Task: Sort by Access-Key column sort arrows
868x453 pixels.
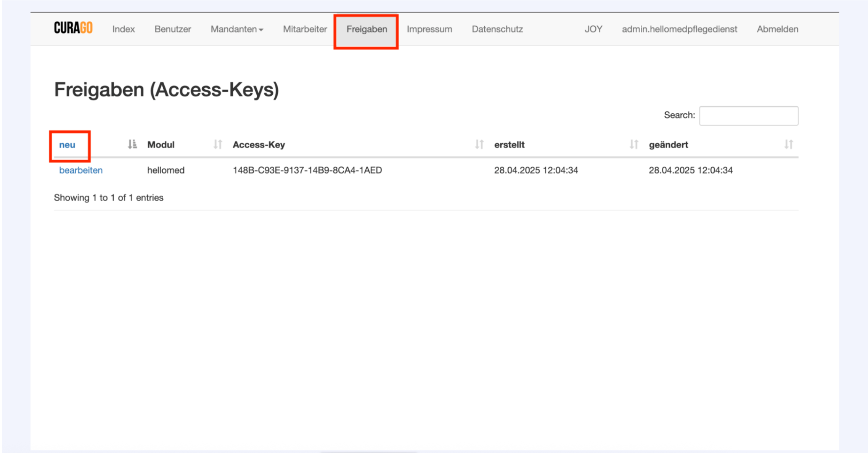Action: (479, 145)
